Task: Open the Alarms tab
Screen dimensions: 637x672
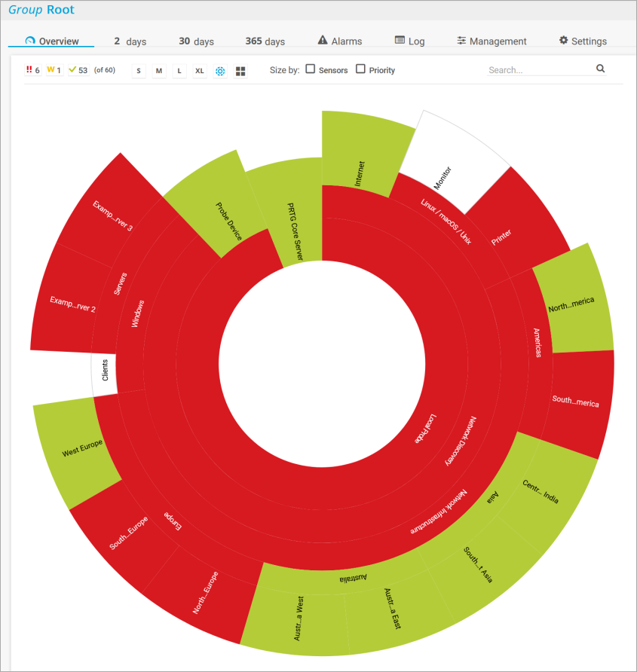Action: coord(339,41)
